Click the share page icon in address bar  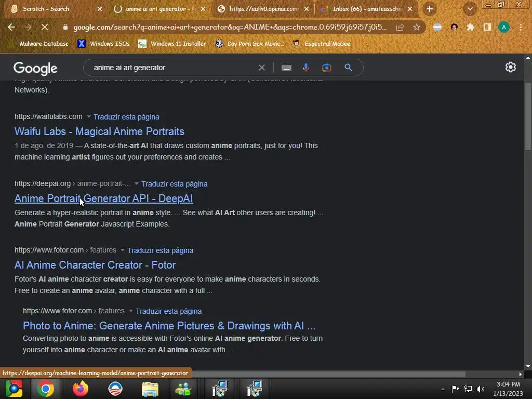[x=400, y=27]
